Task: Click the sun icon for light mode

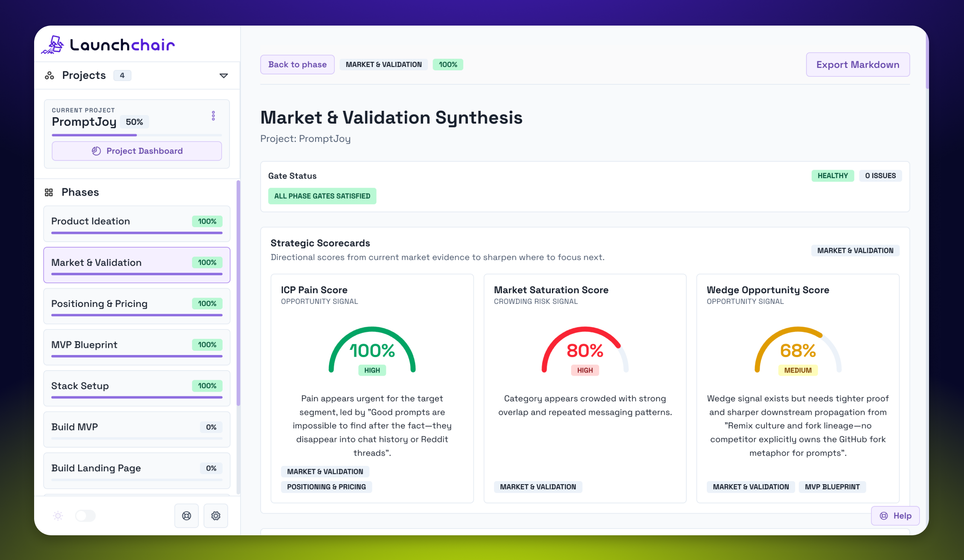Action: coord(58,516)
